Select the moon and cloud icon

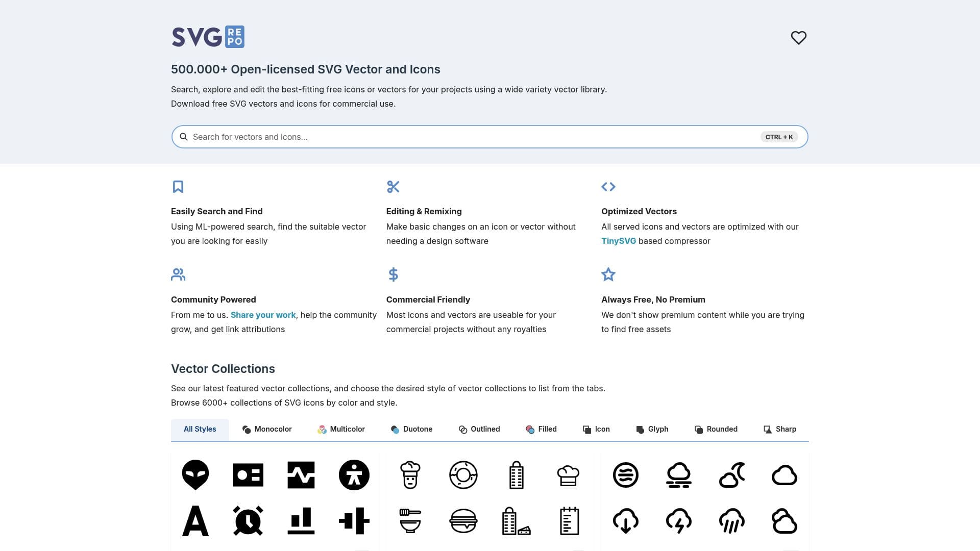tap(731, 475)
